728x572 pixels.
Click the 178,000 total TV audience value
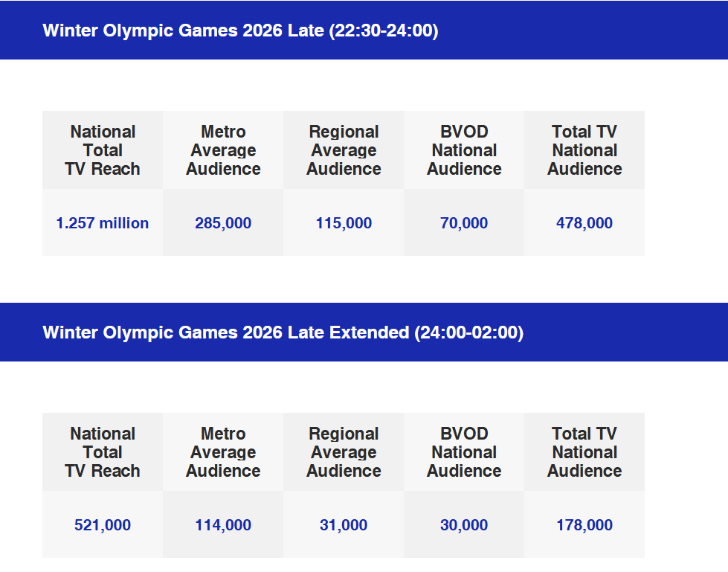click(584, 525)
